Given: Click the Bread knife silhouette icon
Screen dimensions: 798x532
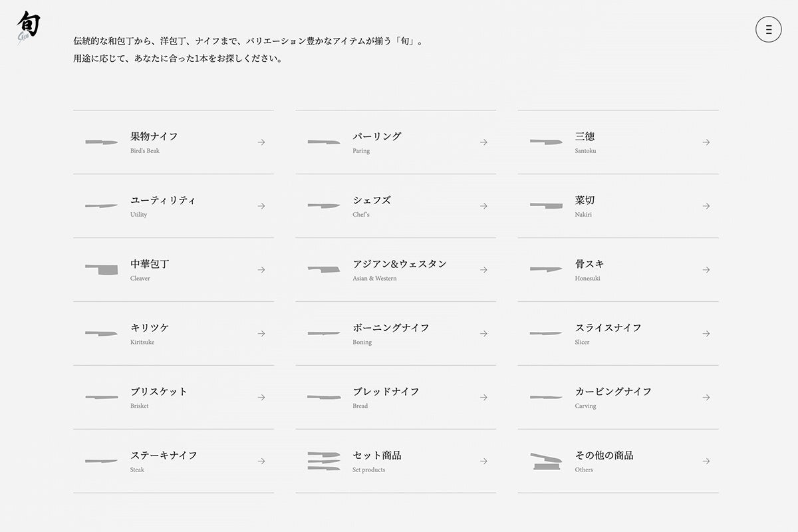Looking at the screenshot, I should click(324, 397).
